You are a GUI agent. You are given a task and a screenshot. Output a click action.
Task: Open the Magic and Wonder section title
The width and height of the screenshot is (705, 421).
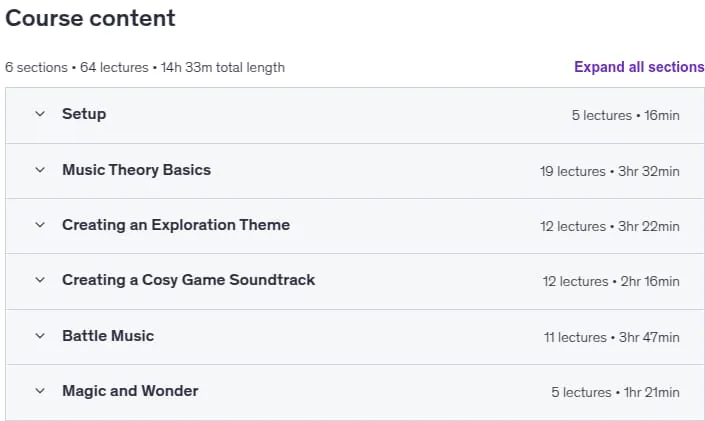tap(130, 391)
